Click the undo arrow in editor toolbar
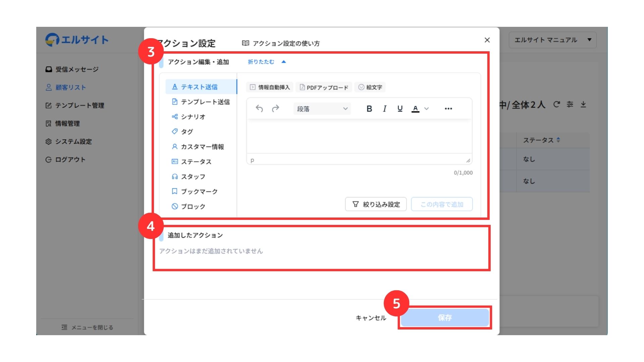This screenshot has height=362, width=644. click(x=259, y=109)
